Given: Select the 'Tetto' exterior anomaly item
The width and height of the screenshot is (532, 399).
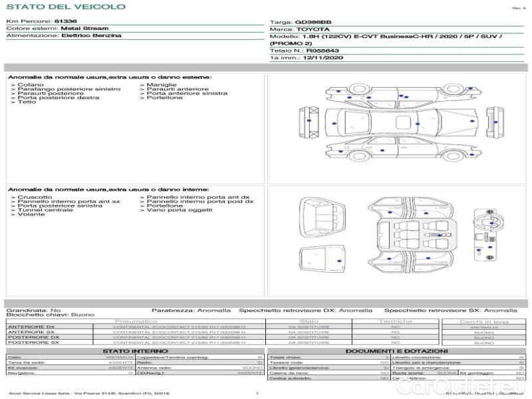Looking at the screenshot, I should 27,102.
